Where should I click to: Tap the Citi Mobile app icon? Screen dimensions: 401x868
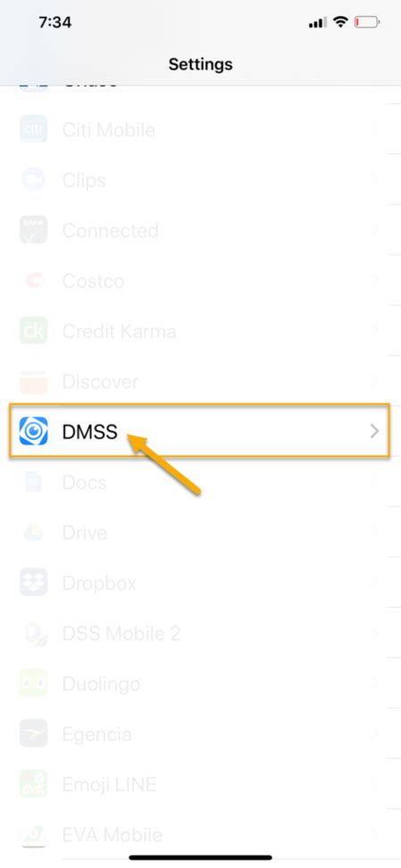click(33, 129)
